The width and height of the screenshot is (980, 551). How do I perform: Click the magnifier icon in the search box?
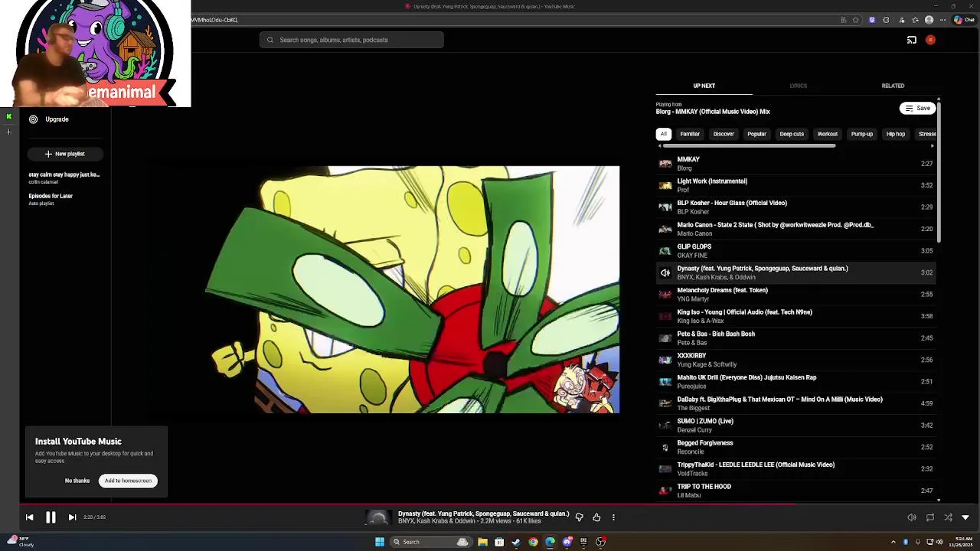pyautogui.click(x=269, y=40)
